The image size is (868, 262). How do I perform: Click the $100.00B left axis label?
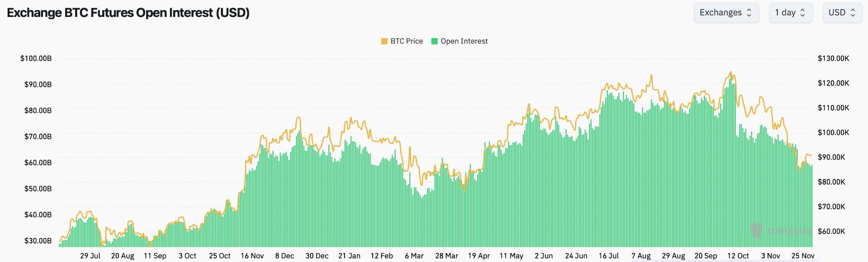point(36,58)
